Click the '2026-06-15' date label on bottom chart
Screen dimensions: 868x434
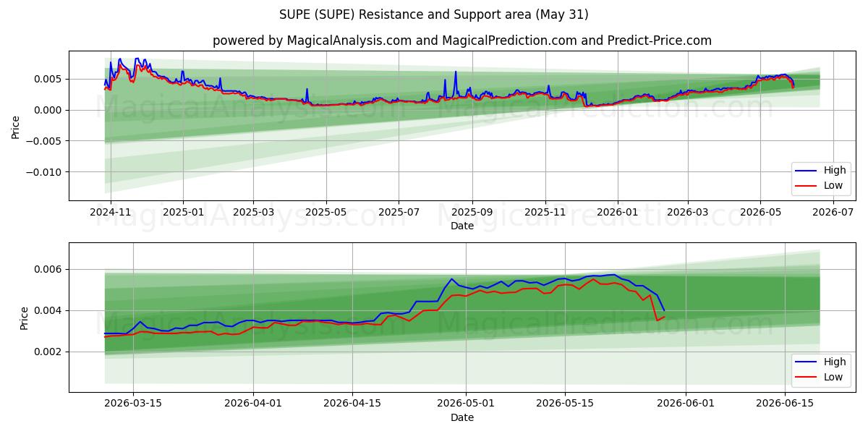click(785, 404)
